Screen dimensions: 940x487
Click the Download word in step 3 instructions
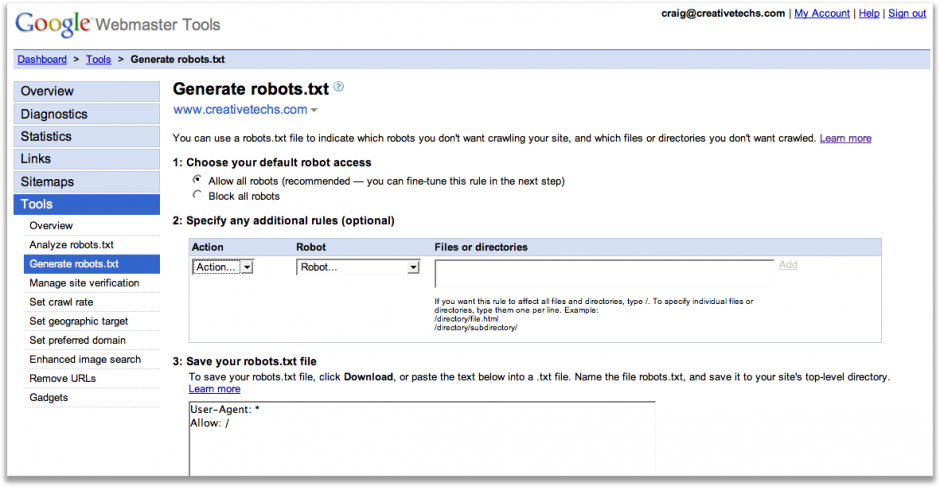point(369,377)
